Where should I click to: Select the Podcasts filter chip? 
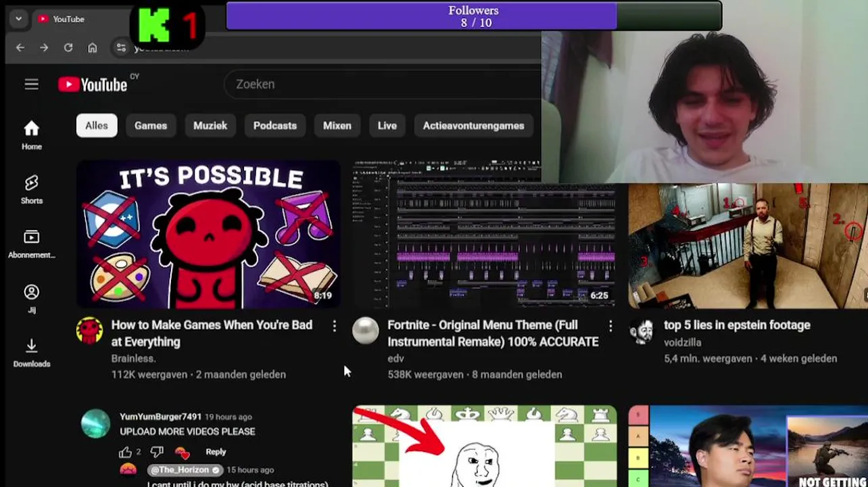[x=275, y=126]
